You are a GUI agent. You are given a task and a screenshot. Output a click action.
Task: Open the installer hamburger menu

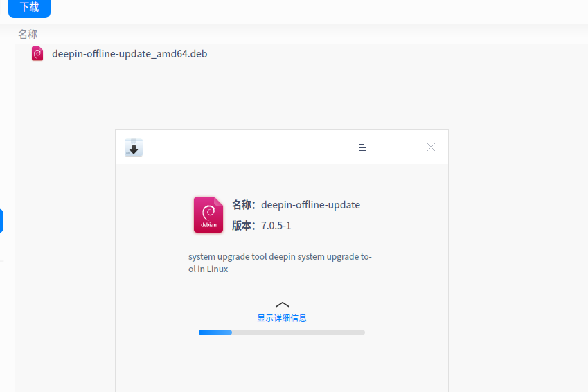tap(362, 148)
